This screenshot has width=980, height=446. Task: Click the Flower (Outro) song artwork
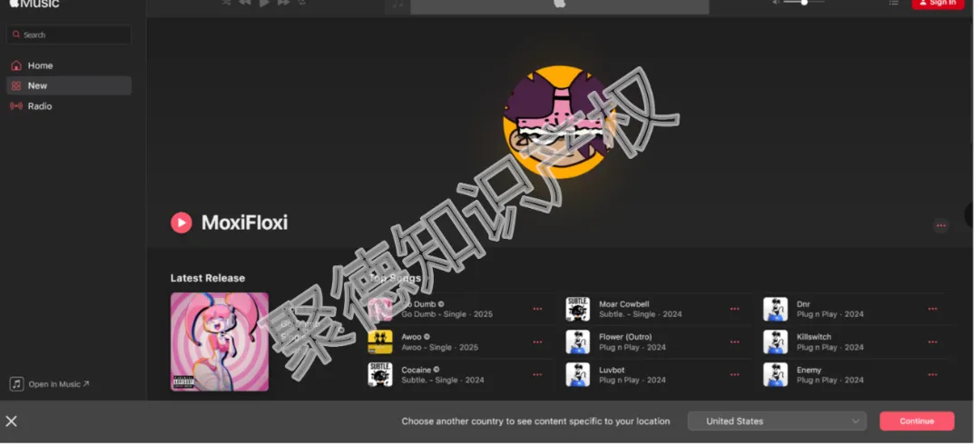tap(577, 342)
